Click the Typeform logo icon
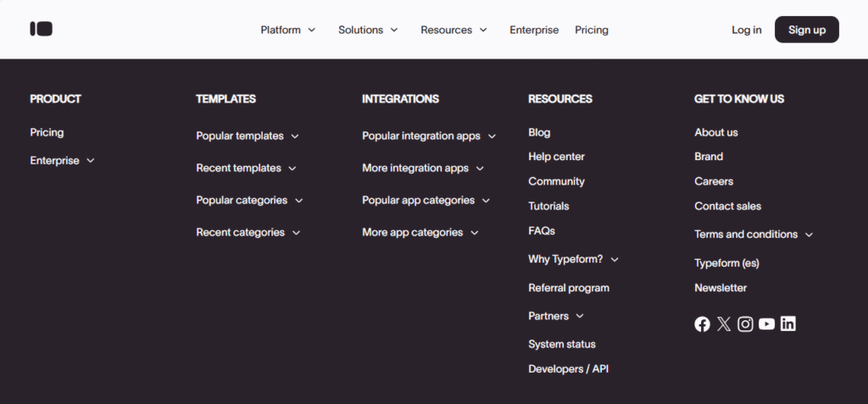Image resolution: width=868 pixels, height=404 pixels. pos(41,30)
